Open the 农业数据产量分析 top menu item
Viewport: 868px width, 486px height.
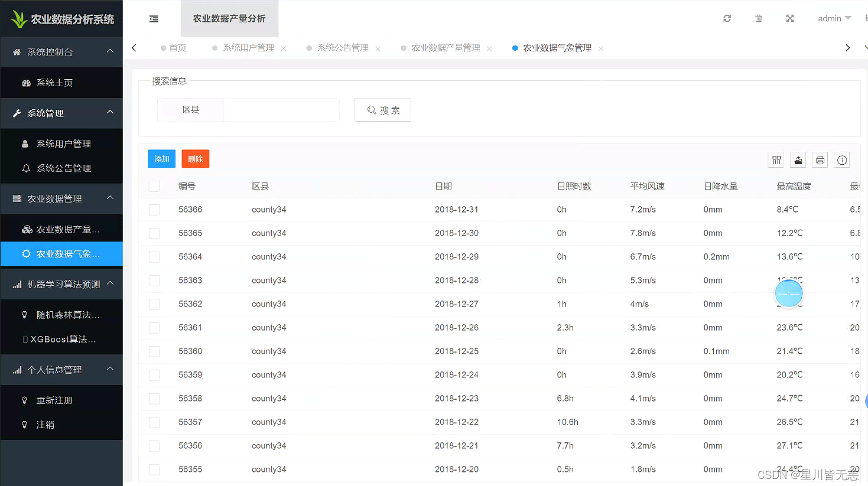(x=229, y=19)
